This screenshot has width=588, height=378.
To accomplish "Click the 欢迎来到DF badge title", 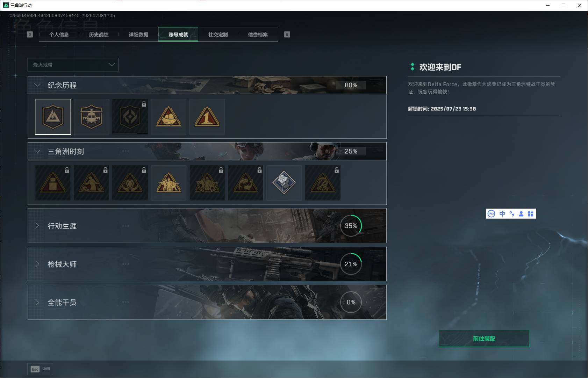I will (440, 67).
